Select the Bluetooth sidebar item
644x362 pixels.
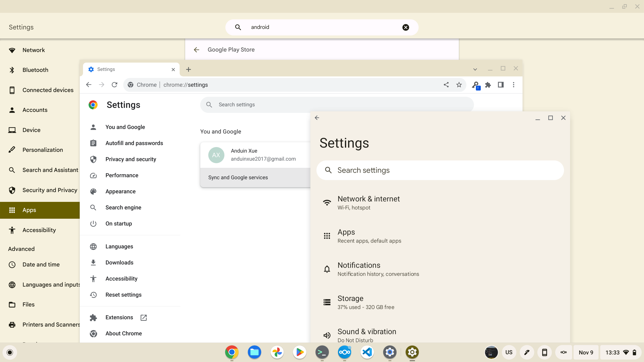pos(35,70)
